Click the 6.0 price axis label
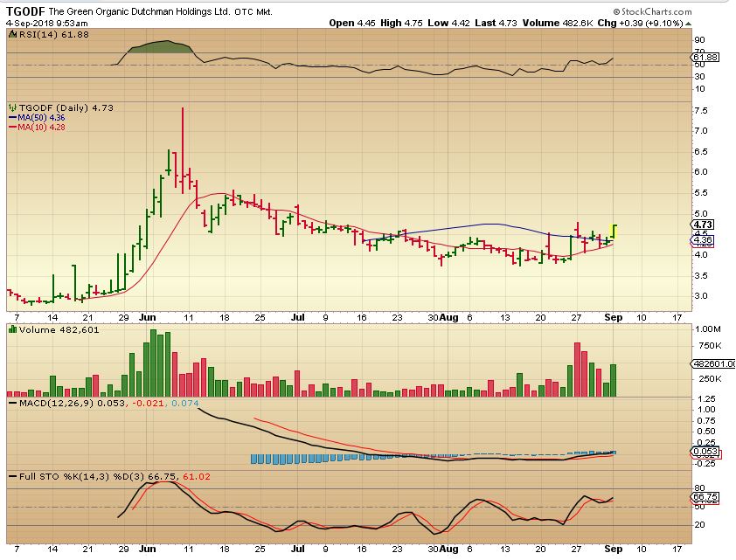The image size is (736, 560). coord(701,172)
